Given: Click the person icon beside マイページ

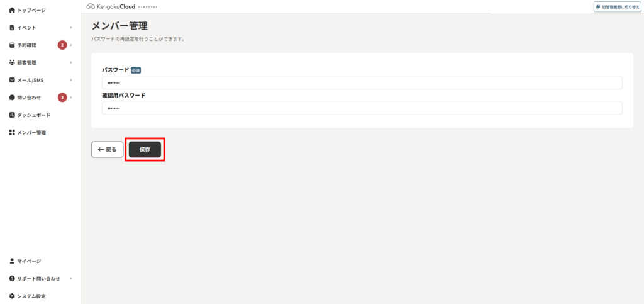Looking at the screenshot, I should click(x=12, y=261).
